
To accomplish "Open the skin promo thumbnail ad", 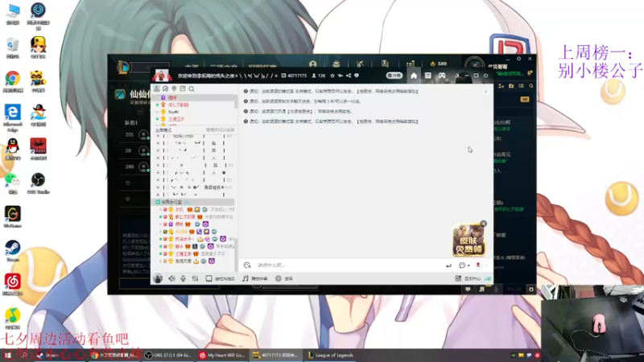I will tap(469, 240).
